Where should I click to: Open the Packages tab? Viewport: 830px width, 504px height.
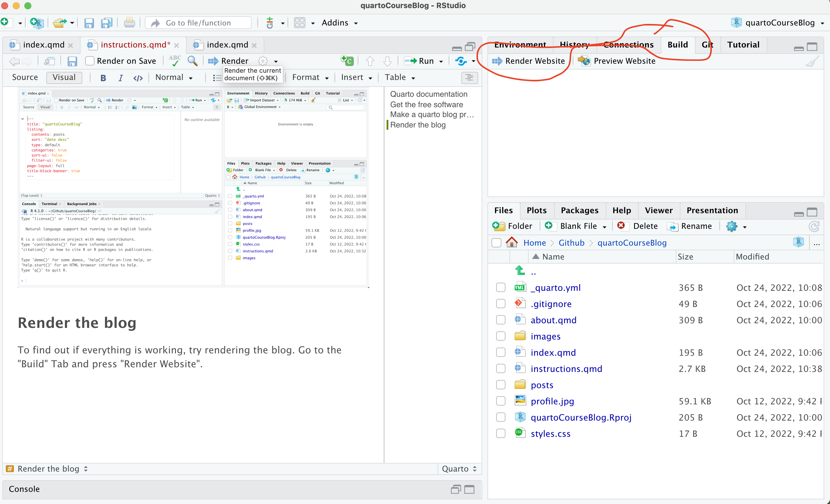point(579,210)
